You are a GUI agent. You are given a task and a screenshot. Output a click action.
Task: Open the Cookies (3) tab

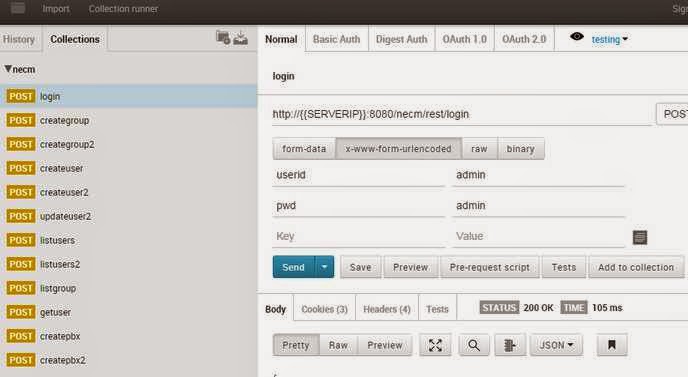pos(325,309)
